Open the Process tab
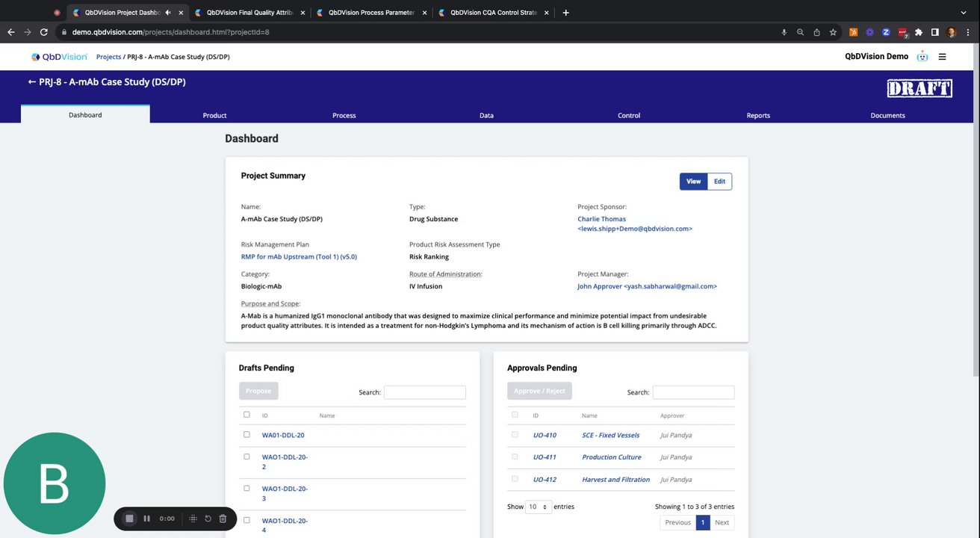This screenshot has height=538, width=980. (344, 115)
